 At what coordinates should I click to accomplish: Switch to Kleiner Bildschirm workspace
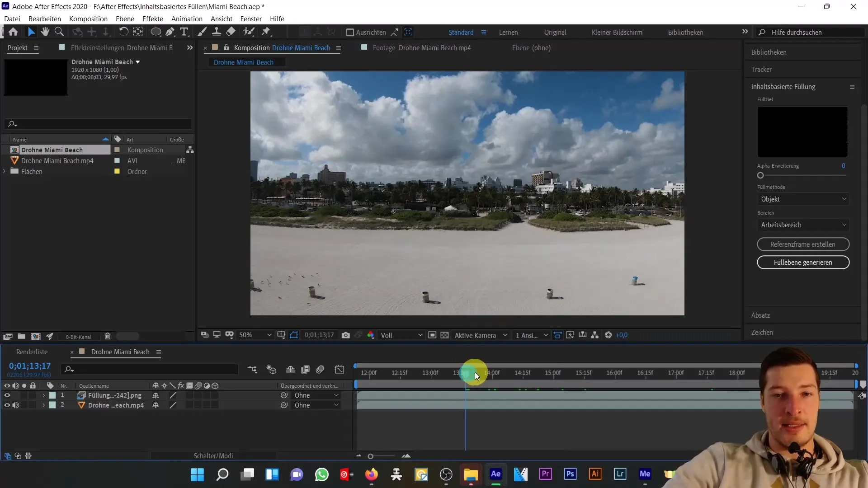point(617,33)
